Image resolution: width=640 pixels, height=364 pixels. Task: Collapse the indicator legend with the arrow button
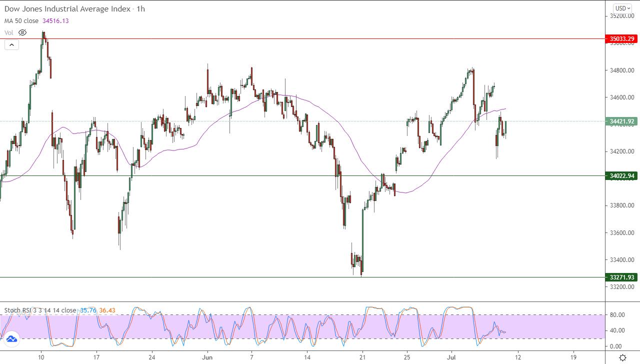coord(11,44)
